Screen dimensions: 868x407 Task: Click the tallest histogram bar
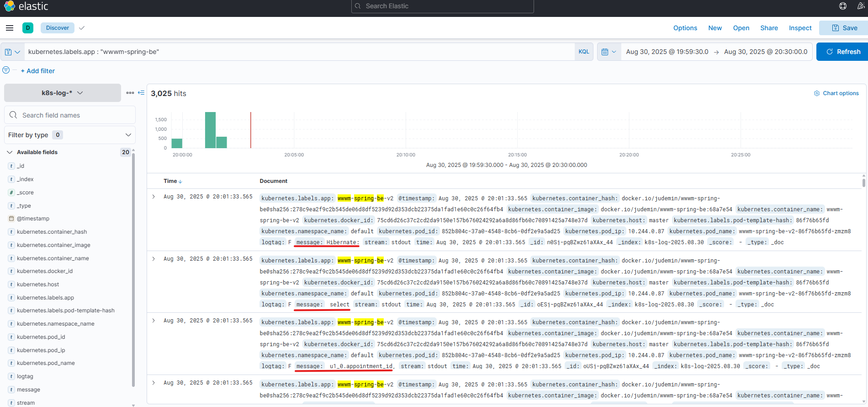click(x=210, y=130)
